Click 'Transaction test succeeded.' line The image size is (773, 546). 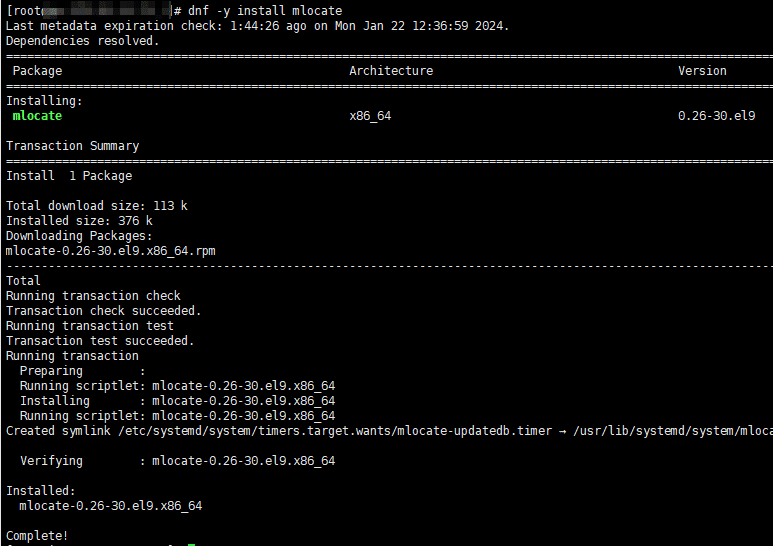click(100, 341)
